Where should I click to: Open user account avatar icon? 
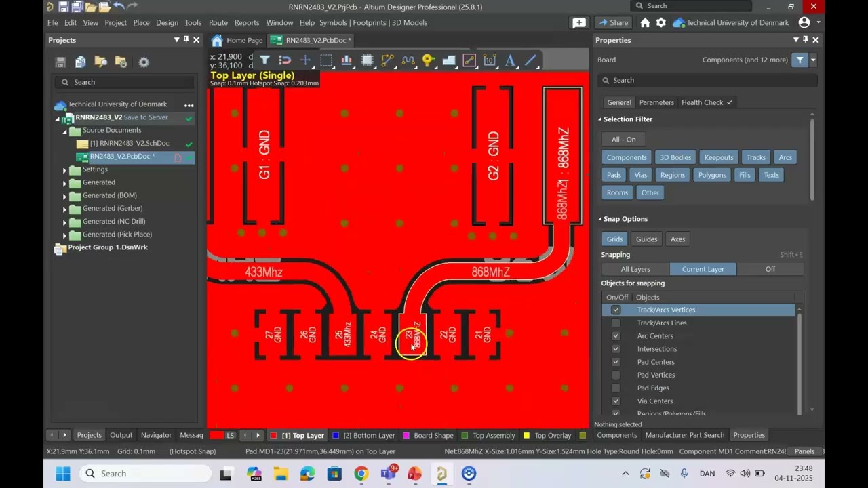point(804,22)
